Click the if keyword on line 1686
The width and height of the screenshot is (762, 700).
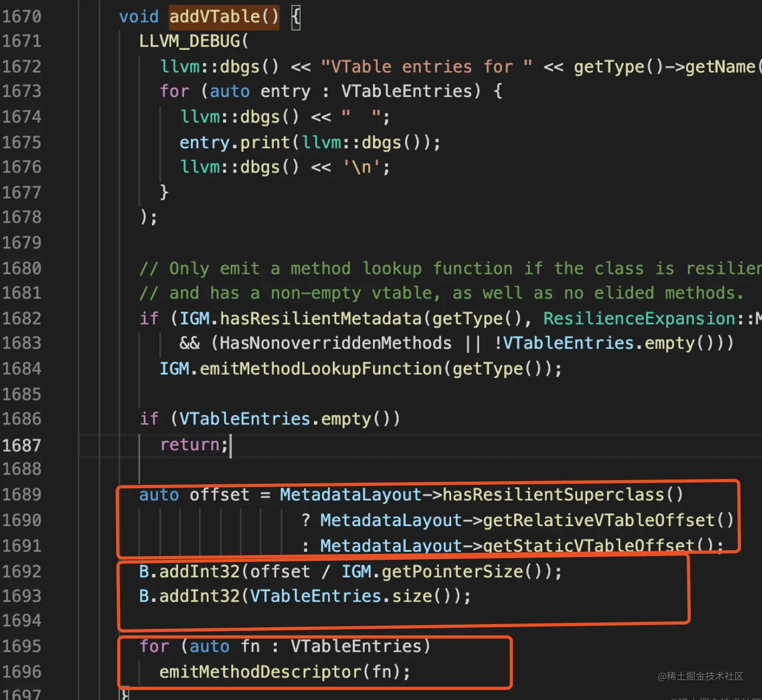(149, 419)
